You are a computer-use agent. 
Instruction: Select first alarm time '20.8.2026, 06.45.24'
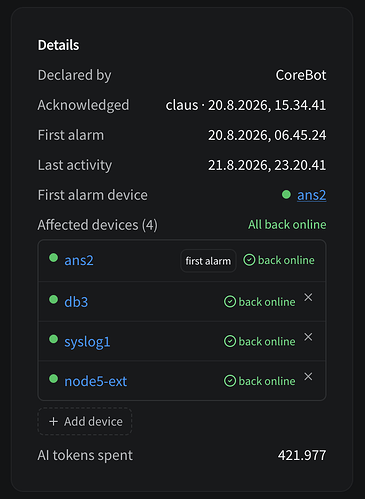pos(267,135)
